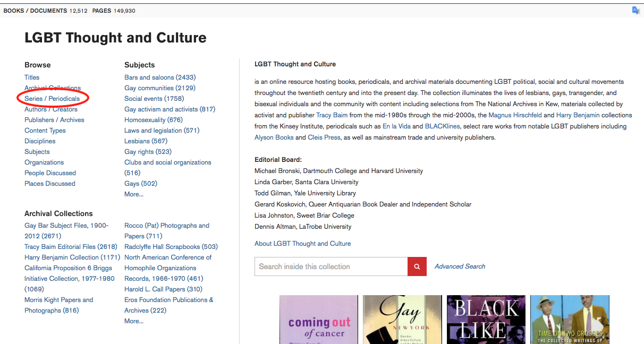Screen dimensions: 644x344
Task: Open the Coming Out of Cancer cover
Action: pos(319,320)
